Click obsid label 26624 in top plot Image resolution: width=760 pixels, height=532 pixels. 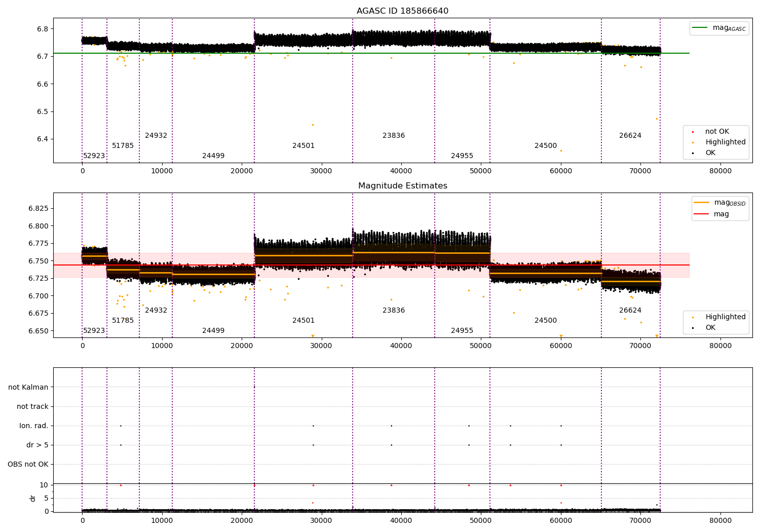tap(630, 135)
